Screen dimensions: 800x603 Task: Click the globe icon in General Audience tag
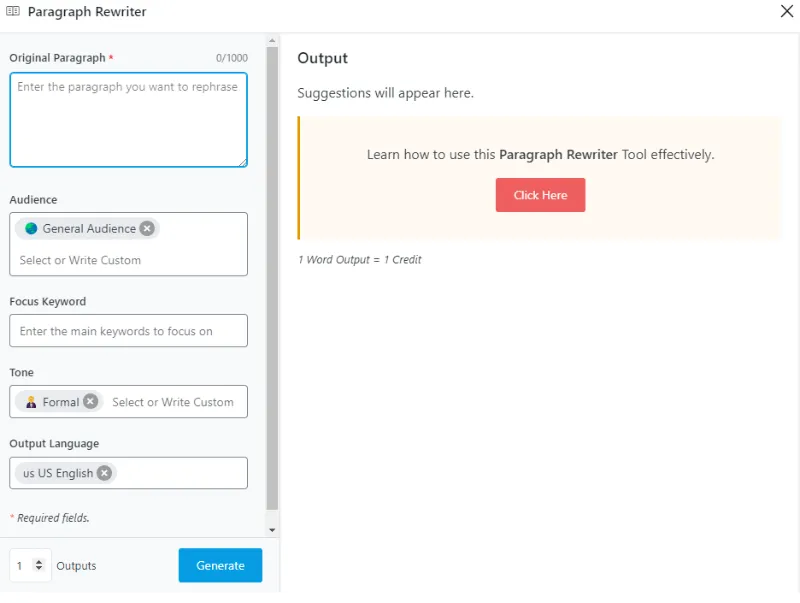click(31, 228)
